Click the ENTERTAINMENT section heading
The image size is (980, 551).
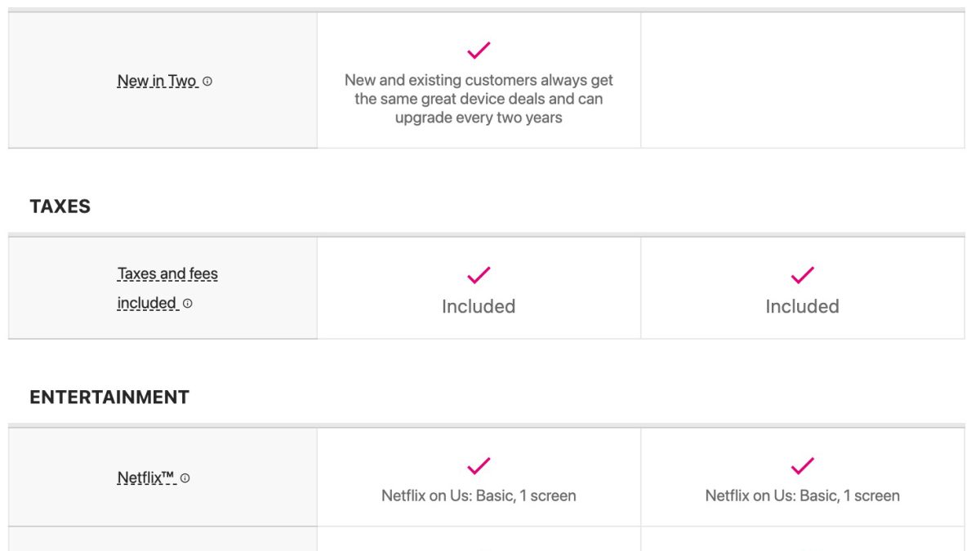[x=109, y=398]
